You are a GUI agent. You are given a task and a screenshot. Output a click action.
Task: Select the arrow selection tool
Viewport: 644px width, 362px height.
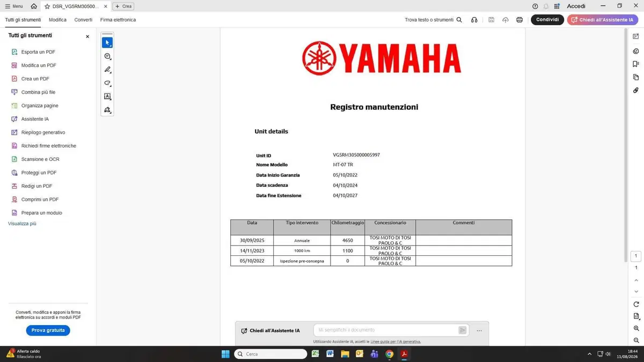[x=107, y=42]
